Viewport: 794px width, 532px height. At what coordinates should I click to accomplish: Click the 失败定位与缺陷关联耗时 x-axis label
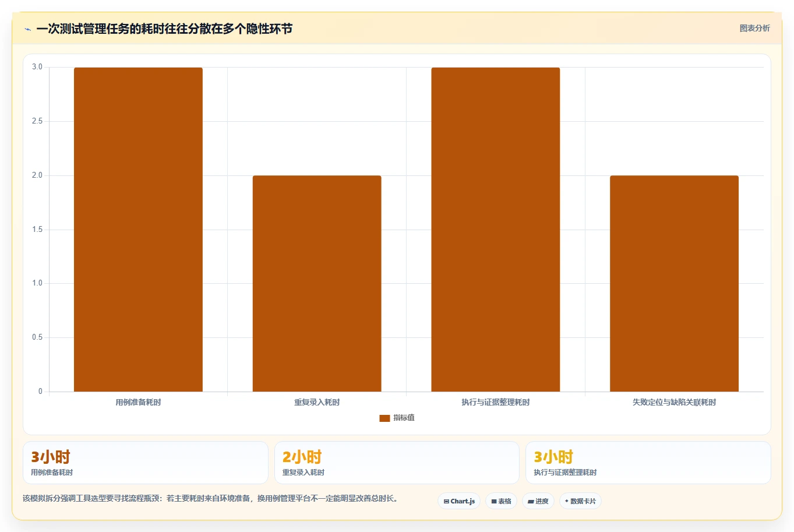(674, 402)
